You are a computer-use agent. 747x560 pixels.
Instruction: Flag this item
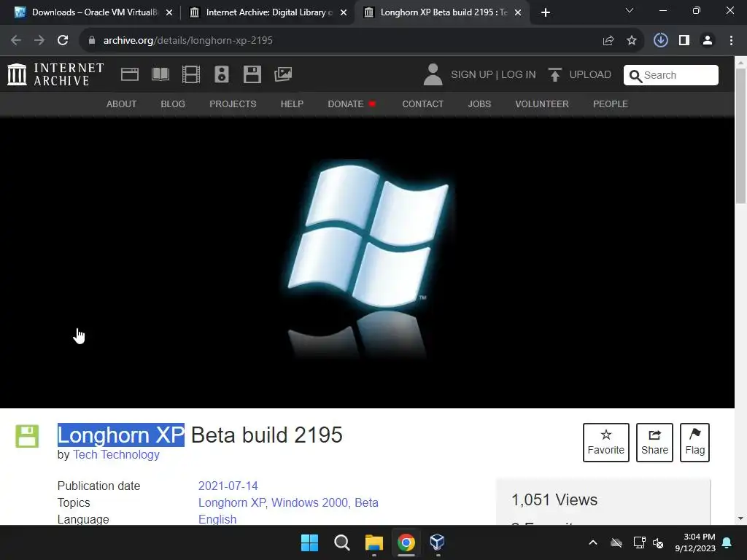click(x=694, y=443)
